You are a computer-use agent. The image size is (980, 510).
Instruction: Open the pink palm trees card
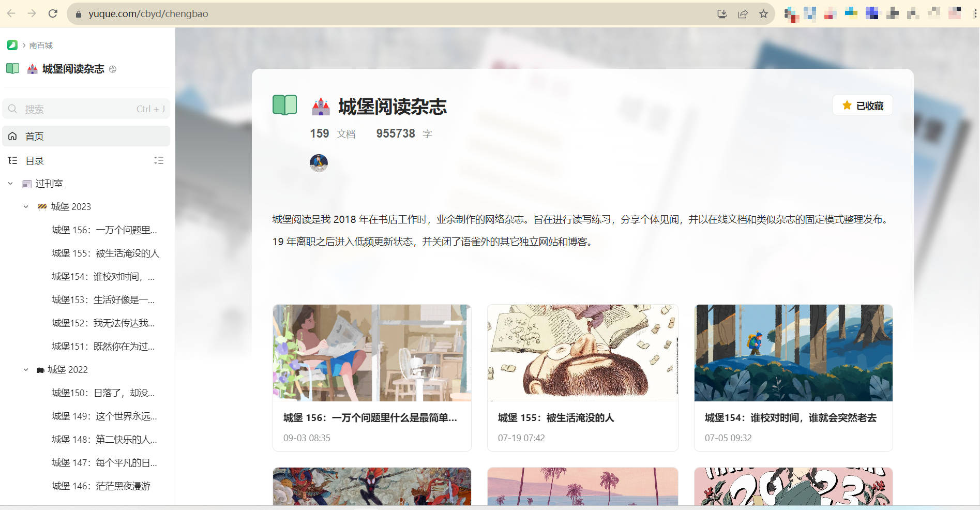583,487
